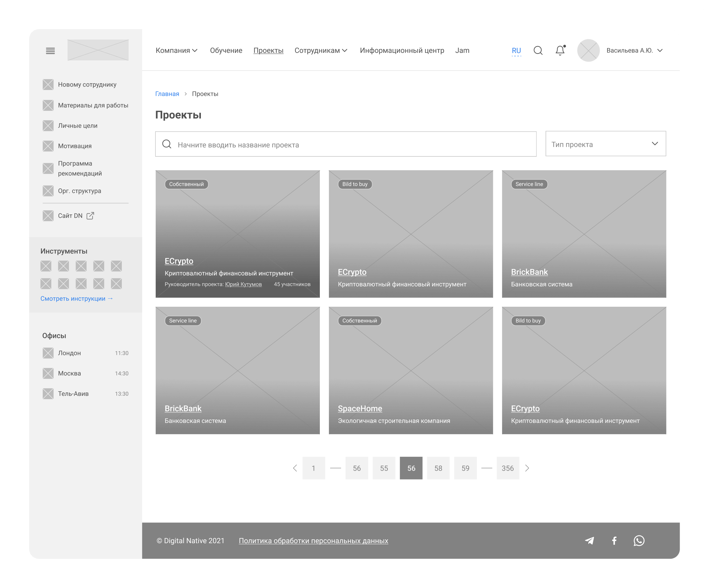The height and width of the screenshot is (588, 709).
Task: Click the Telegram icon in footer
Action: (589, 541)
